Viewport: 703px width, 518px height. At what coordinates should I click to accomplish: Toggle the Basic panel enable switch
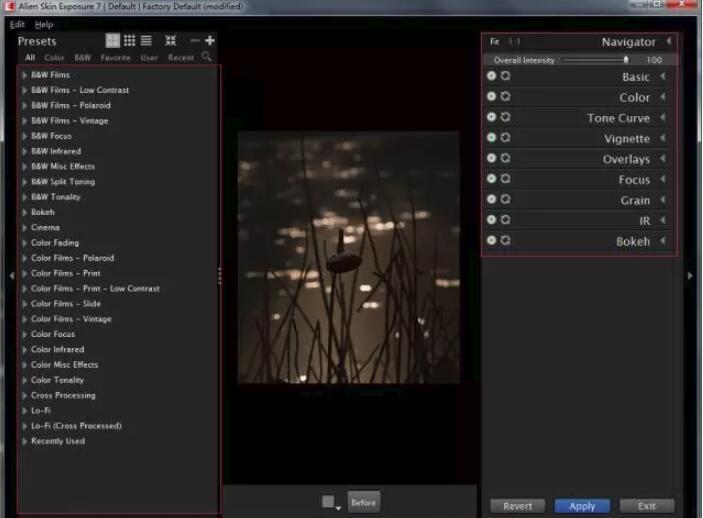491,77
